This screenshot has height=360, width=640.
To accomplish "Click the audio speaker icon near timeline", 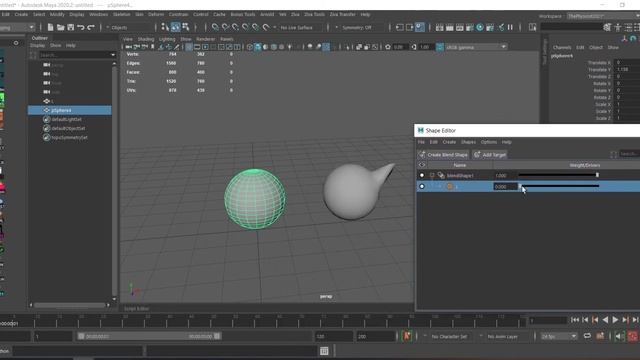I will [619, 336].
